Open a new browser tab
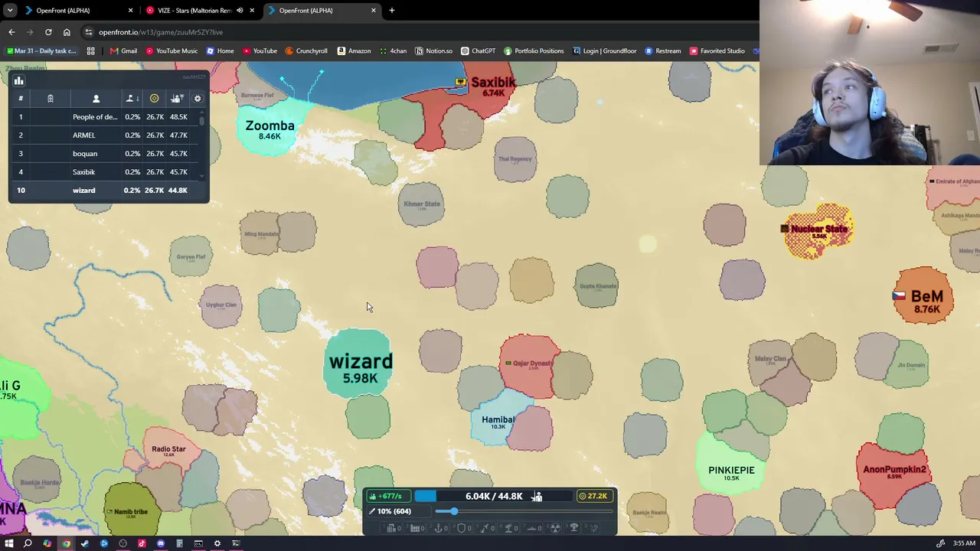The width and height of the screenshot is (980, 551). (x=392, y=11)
